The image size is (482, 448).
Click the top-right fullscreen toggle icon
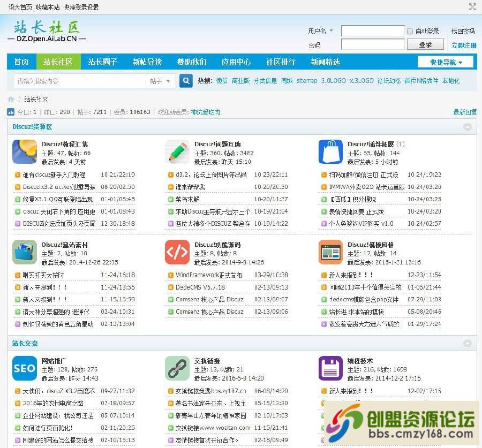coord(472,7)
